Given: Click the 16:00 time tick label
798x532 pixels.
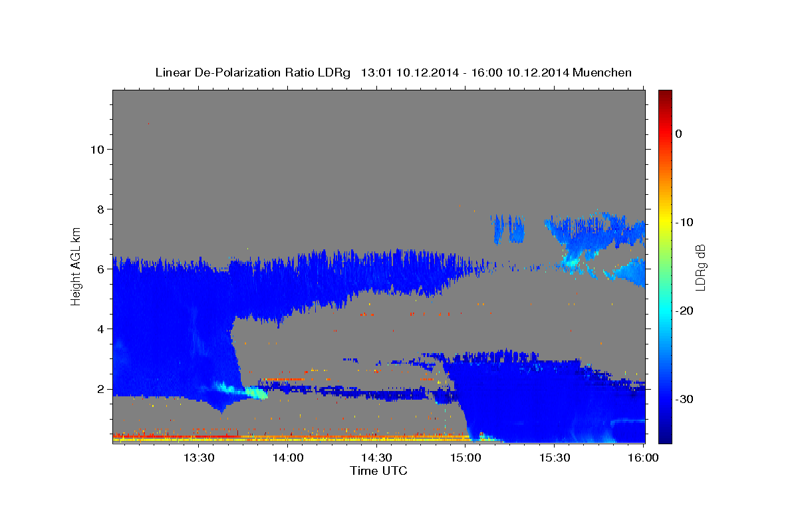Looking at the screenshot, I should 643,458.
